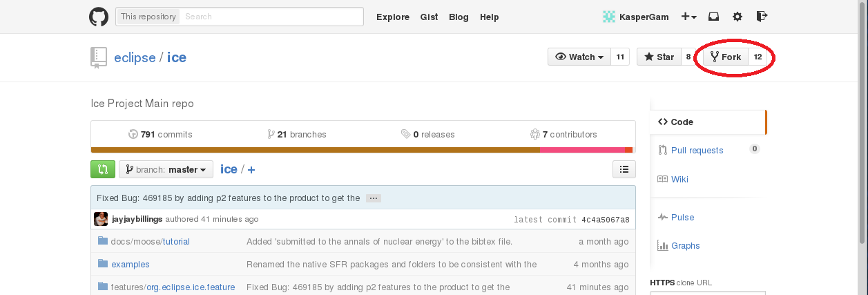Click the sign out icon
This screenshot has width=868, height=295.
pos(762,17)
